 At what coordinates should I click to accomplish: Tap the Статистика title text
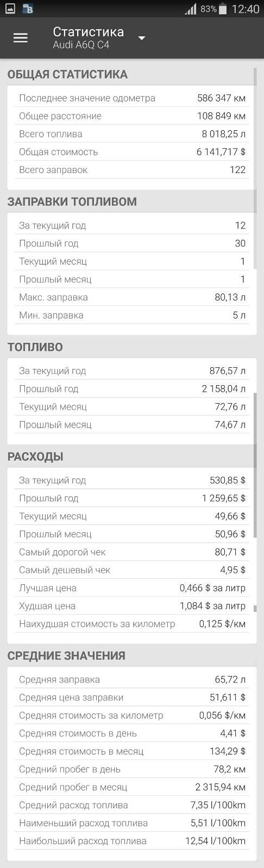pos(88,31)
